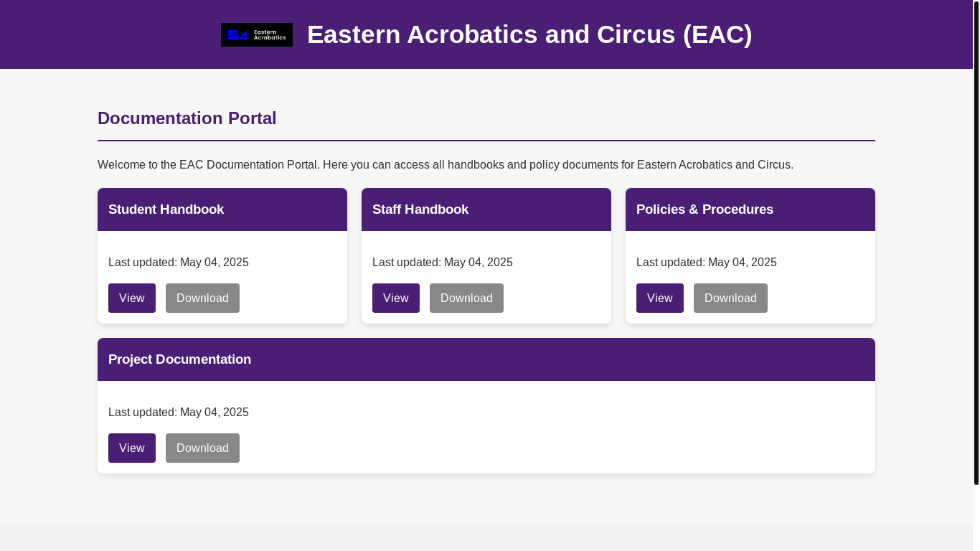View the Staff Handbook
Viewport: 980px width, 551px height.
396,298
